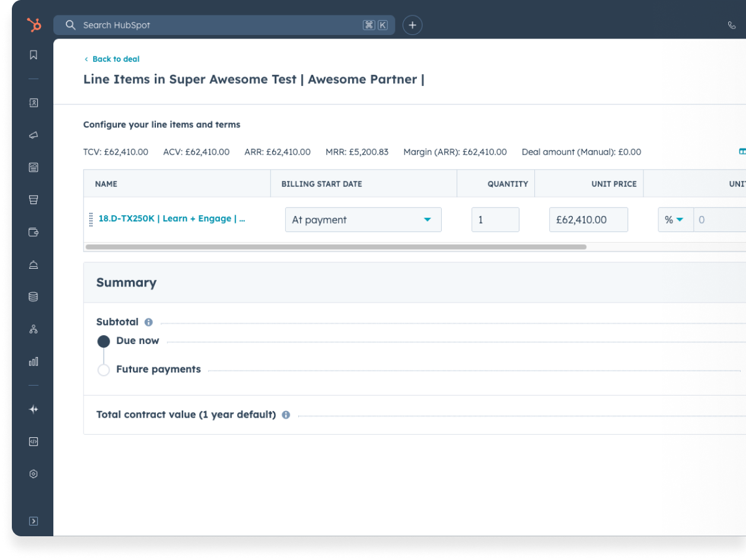The height and width of the screenshot is (560, 746).
Task: Click Back to deal link
Action: [x=112, y=59]
